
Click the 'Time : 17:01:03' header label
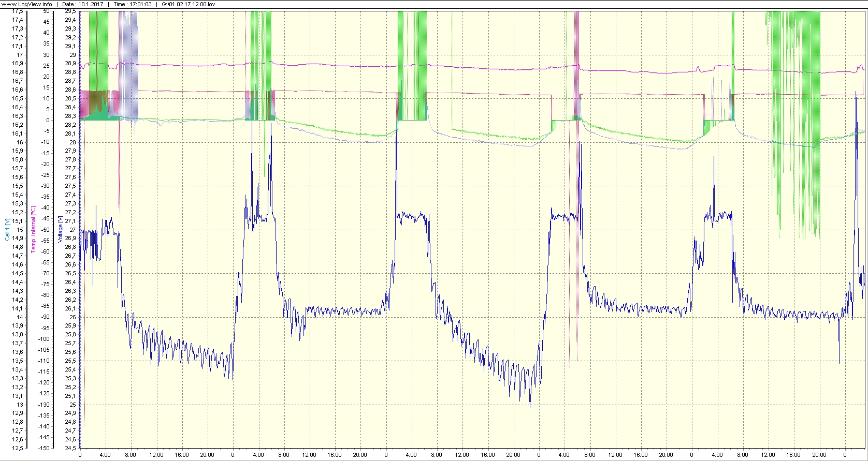[x=133, y=4]
